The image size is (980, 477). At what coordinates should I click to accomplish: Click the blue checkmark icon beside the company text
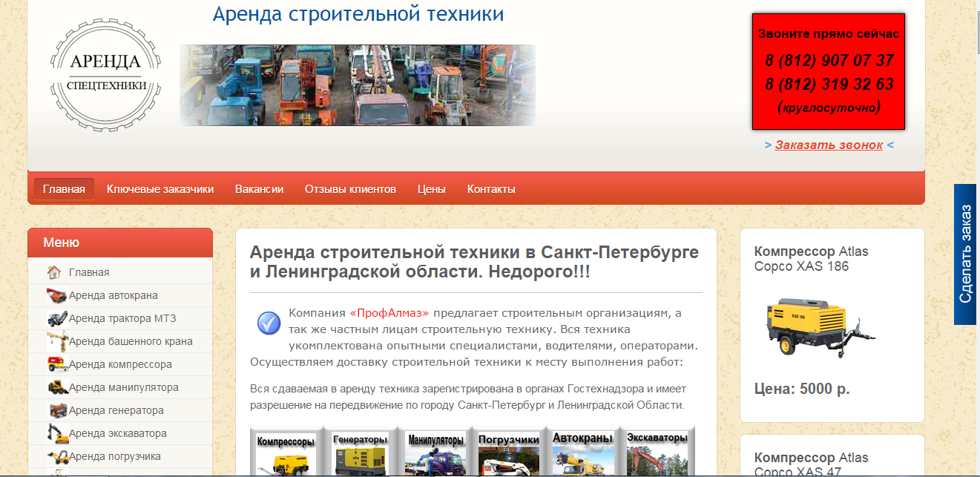pos(269,323)
